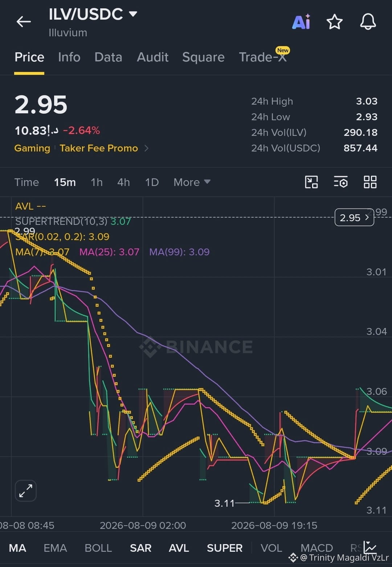Viewport: 392px width, 567px height.
Task: Tap the -2.64% change value
Action: pyautogui.click(x=81, y=130)
